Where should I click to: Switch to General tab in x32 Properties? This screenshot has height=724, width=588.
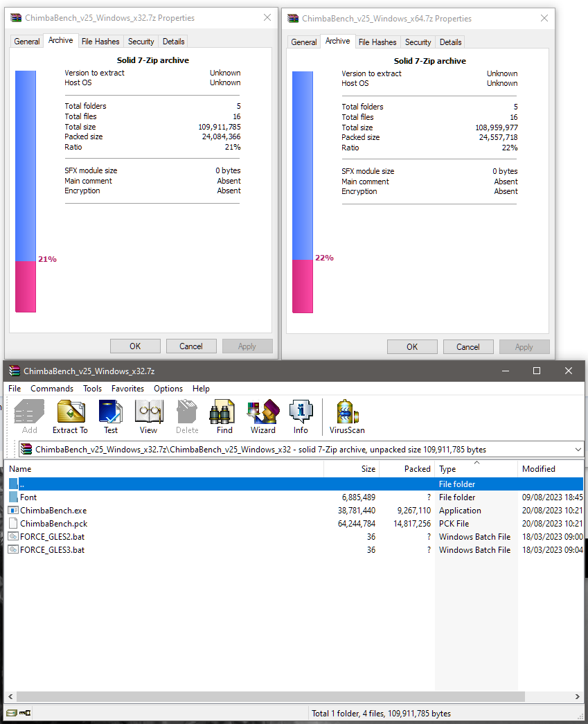[27, 41]
